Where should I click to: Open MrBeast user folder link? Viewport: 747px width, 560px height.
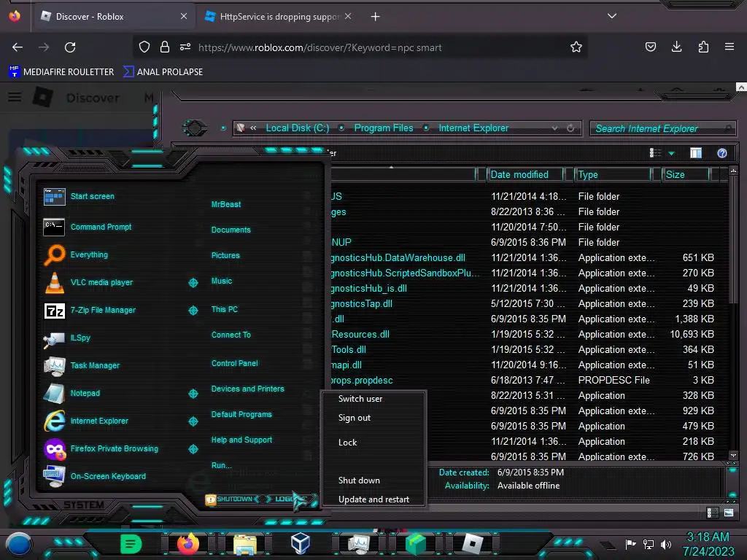coord(226,204)
